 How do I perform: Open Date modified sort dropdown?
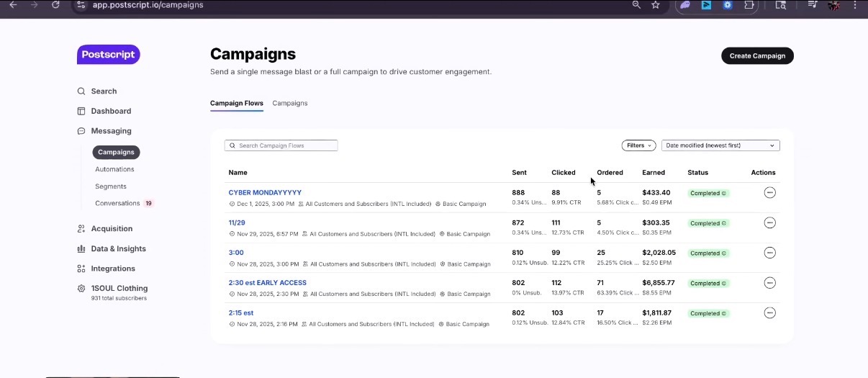point(720,145)
